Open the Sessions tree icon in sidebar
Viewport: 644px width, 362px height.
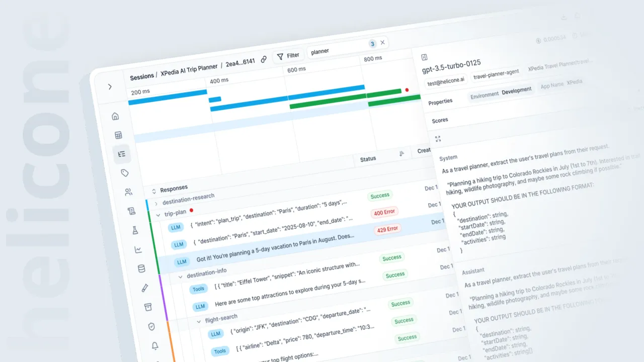point(122,154)
